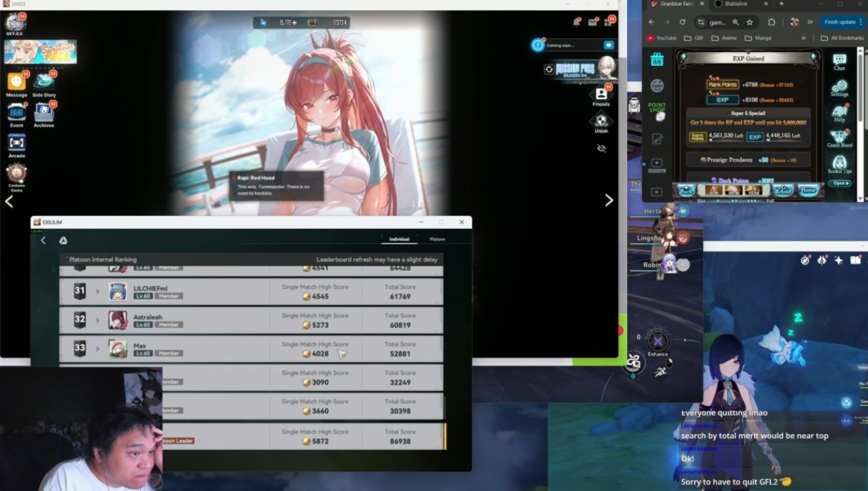Select Astraleah's total score 60819
Screen dimensions: 868x491
(400, 325)
